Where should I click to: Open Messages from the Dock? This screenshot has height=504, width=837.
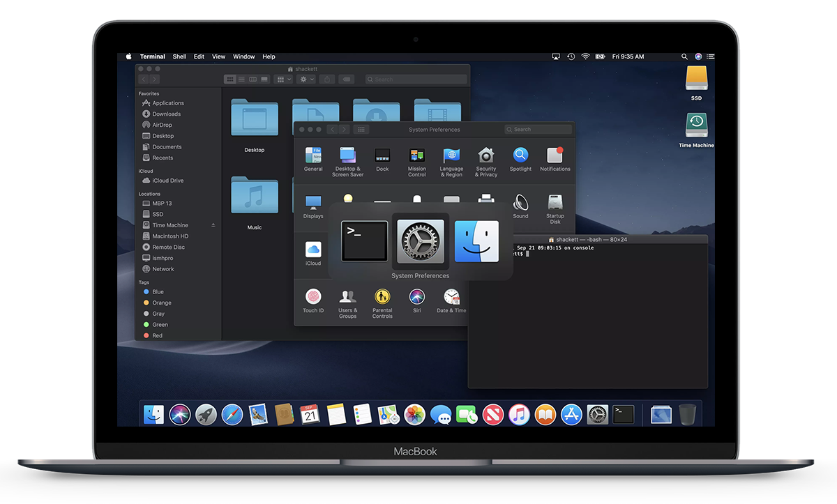(441, 415)
